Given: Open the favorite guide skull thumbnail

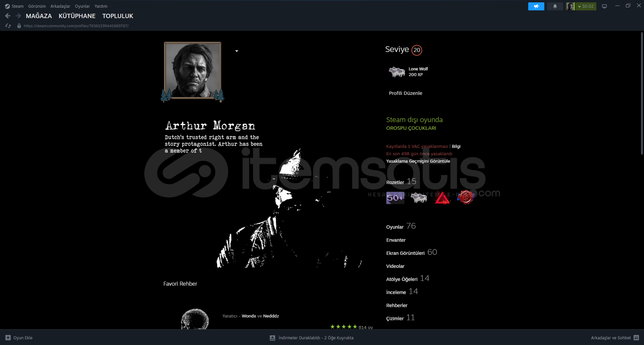Looking at the screenshot, I should pos(195,319).
